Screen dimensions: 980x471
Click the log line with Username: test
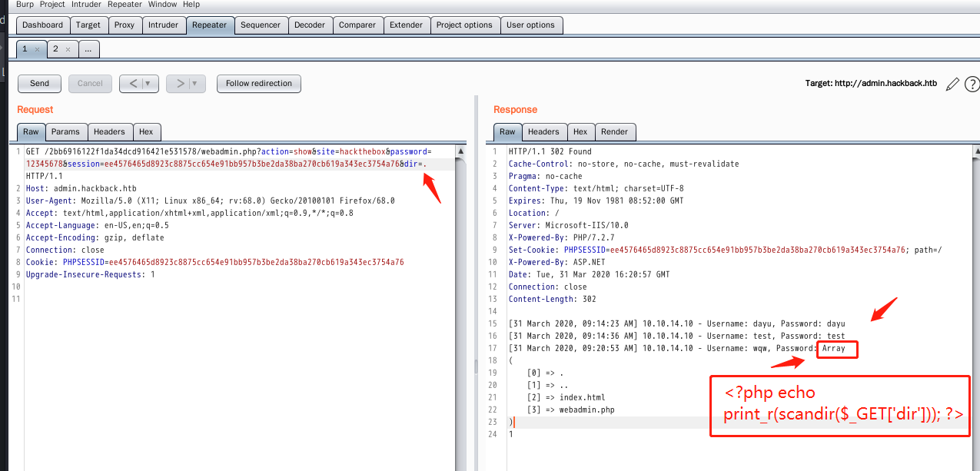click(x=676, y=336)
